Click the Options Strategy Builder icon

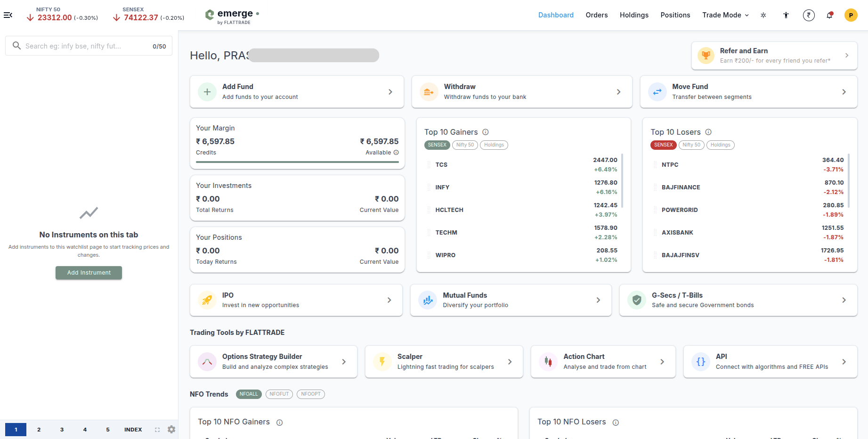pos(207,362)
